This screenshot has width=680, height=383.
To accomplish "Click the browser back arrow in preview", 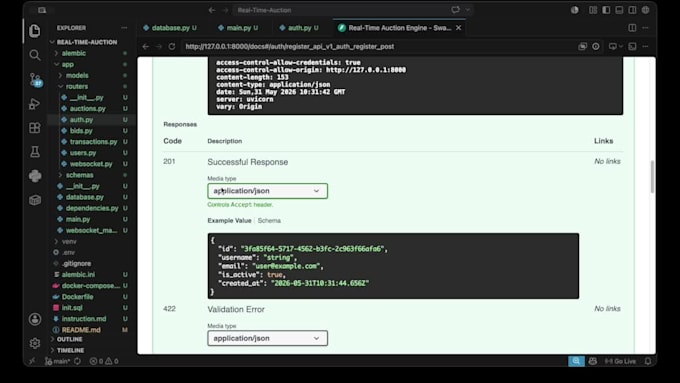I will 146,46.
